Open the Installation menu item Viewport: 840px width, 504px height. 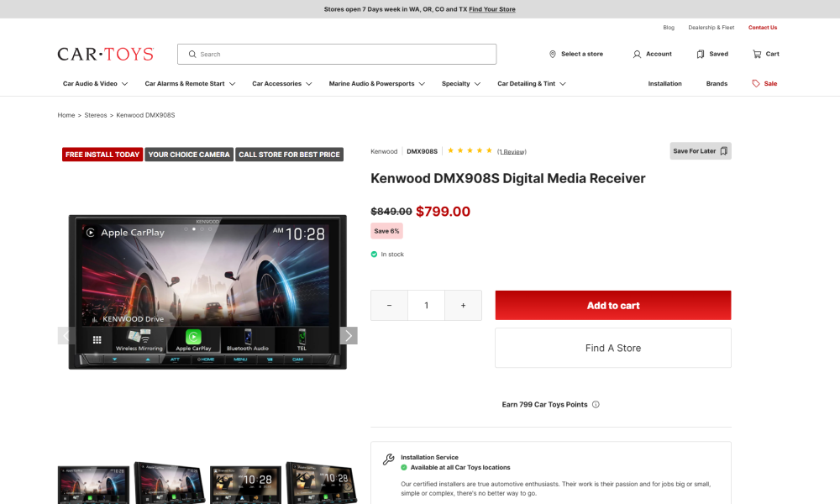[664, 84]
